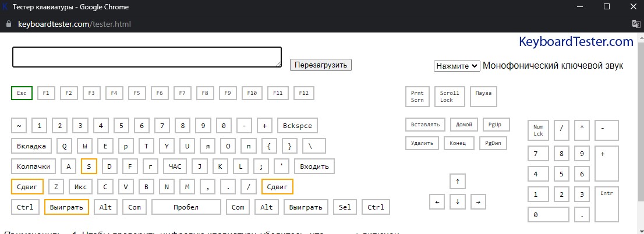This screenshot has height=234, width=644.
Task: Click the numpad minus key
Action: coord(607,130)
